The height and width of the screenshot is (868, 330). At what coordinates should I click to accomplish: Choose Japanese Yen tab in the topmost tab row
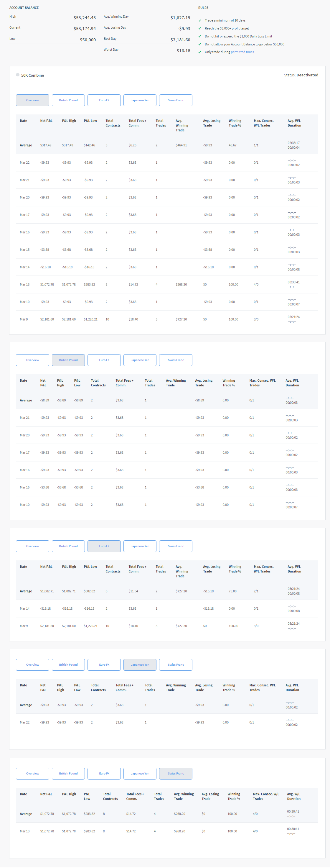coord(140,100)
